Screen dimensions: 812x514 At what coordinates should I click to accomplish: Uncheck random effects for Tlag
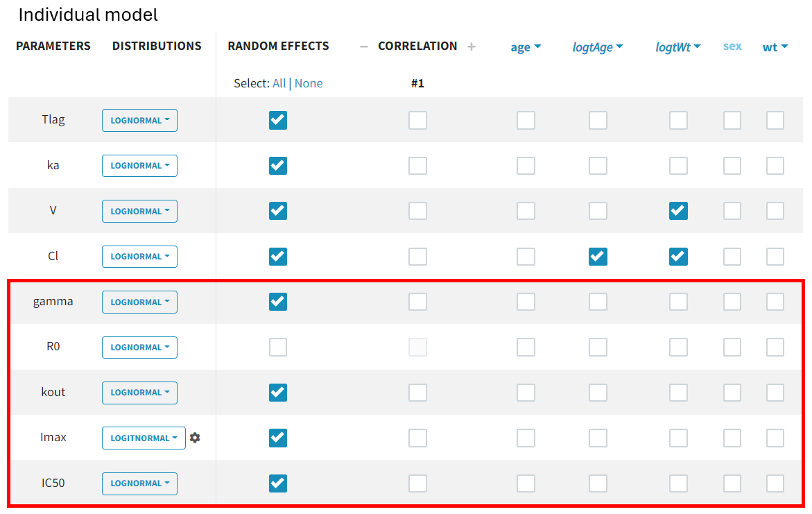pyautogui.click(x=278, y=120)
